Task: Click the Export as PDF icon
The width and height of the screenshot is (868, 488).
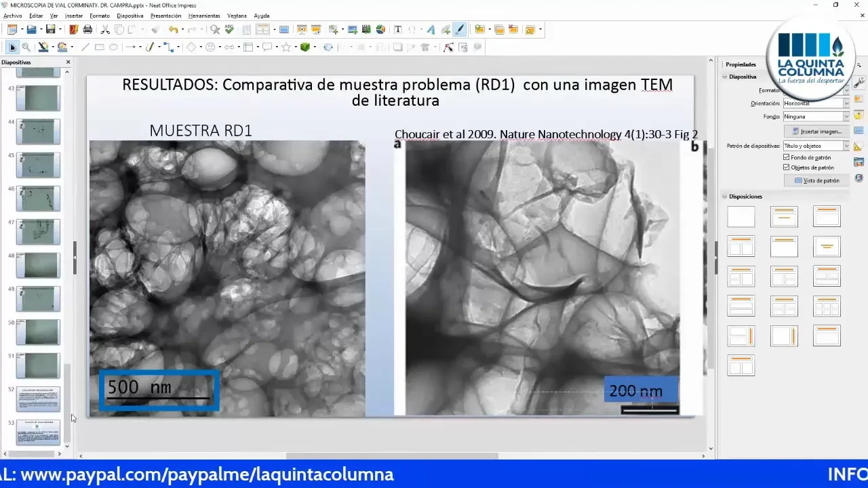Action: pos(74,30)
